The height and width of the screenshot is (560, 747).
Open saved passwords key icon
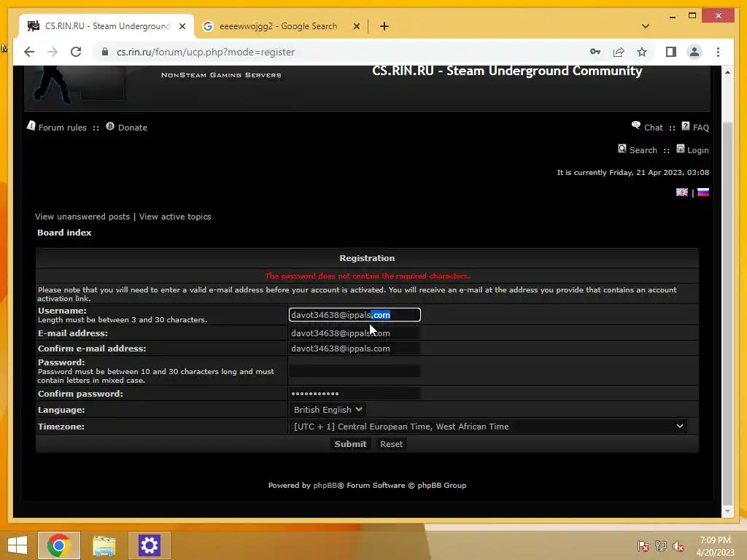coord(595,52)
